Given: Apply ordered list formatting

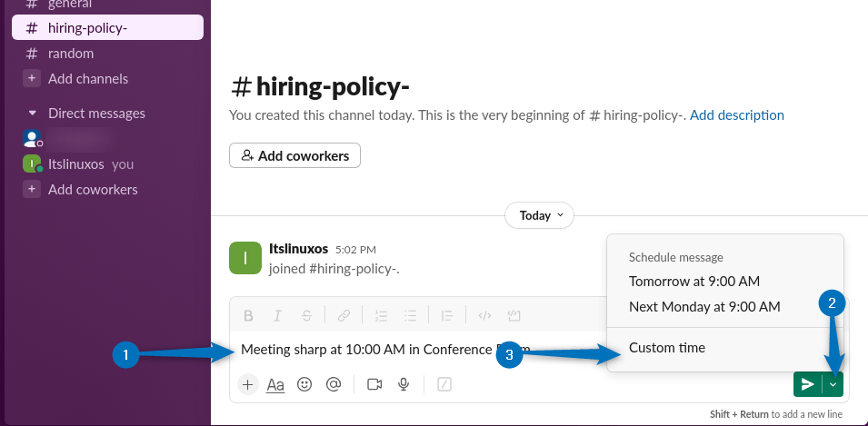Looking at the screenshot, I should coord(382,316).
